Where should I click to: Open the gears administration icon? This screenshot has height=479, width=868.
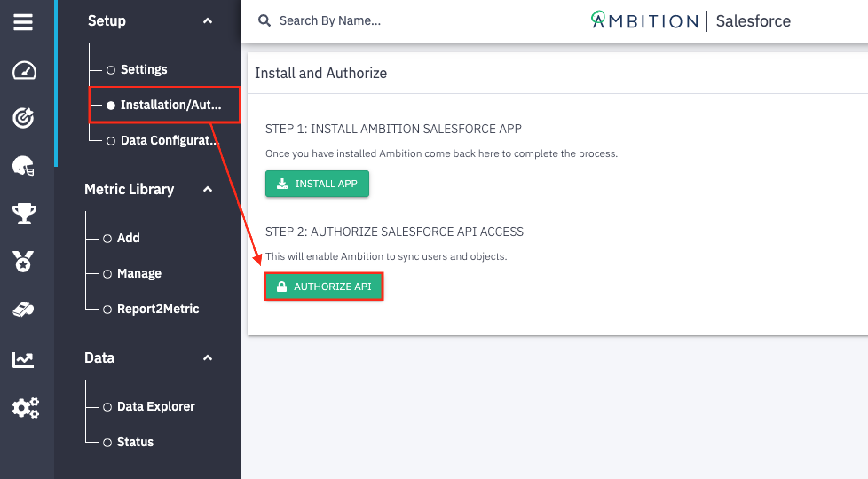(25, 408)
